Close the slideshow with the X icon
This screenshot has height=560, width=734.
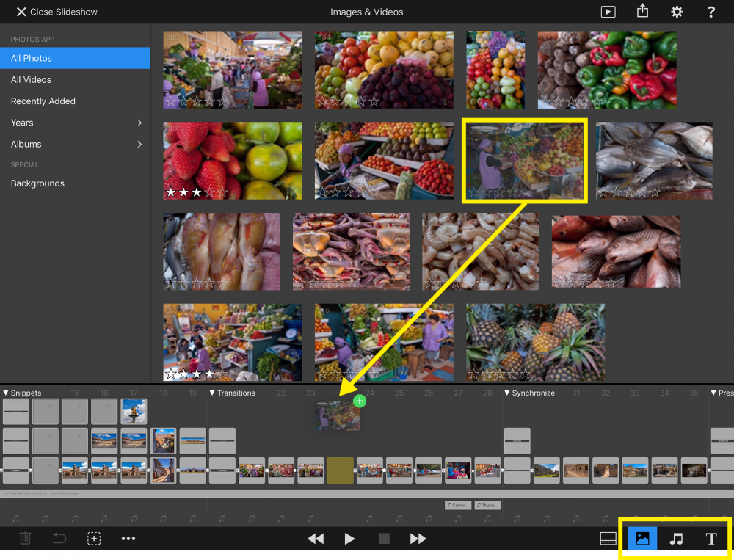(x=21, y=12)
